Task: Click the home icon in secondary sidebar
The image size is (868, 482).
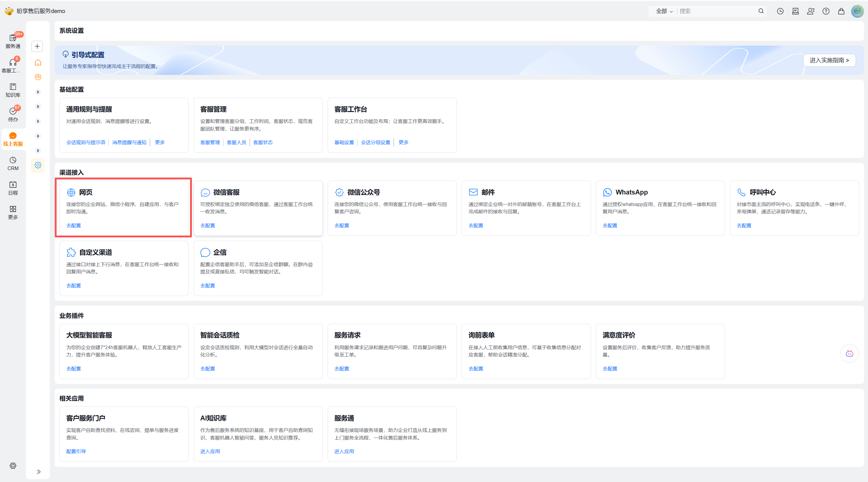Action: click(x=38, y=63)
